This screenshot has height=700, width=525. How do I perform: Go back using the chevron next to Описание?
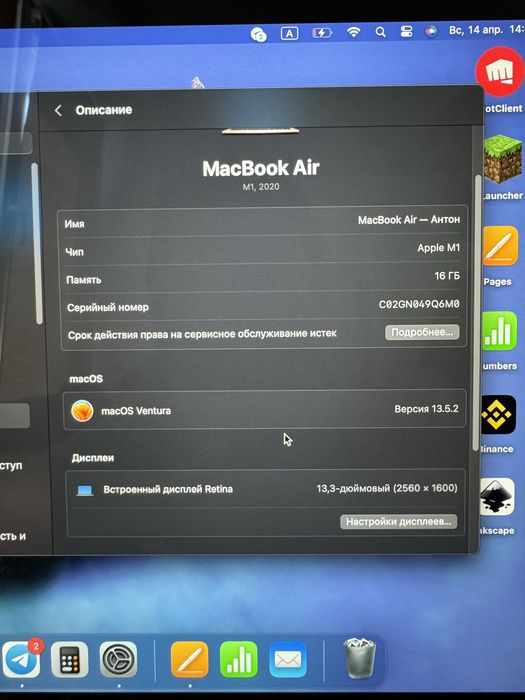[x=58, y=111]
